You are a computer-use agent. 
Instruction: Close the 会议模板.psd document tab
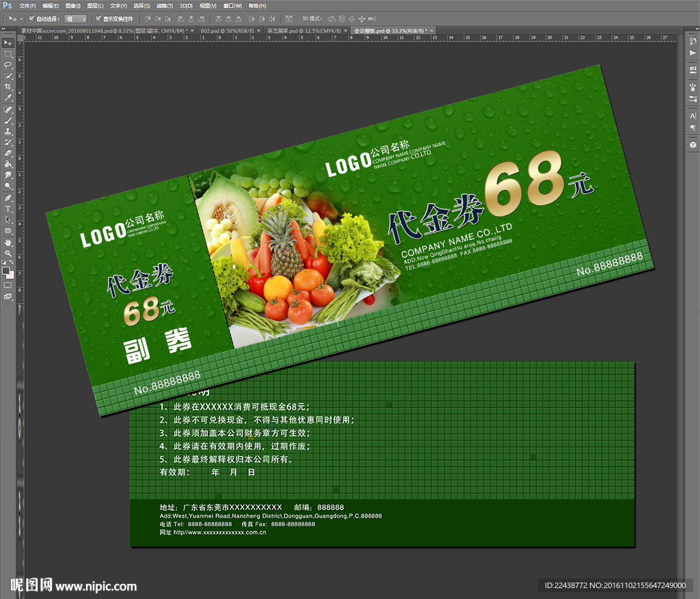click(432, 31)
